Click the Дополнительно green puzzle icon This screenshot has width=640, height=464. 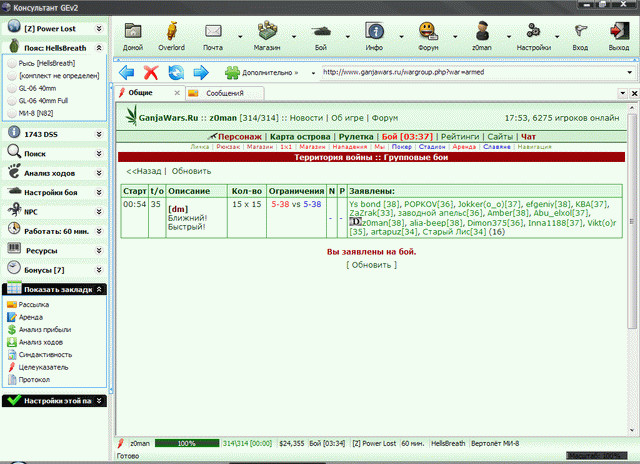click(232, 73)
